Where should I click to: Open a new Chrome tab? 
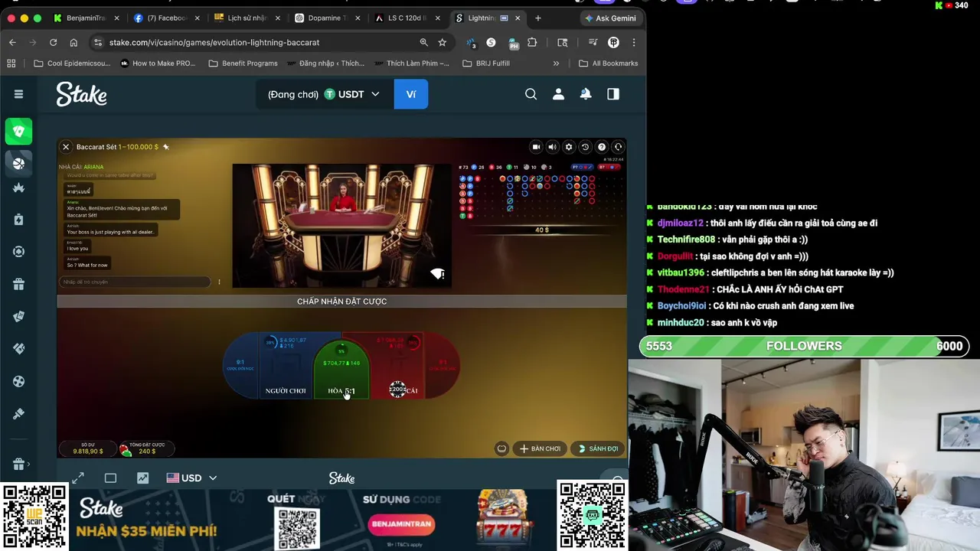click(x=537, y=18)
